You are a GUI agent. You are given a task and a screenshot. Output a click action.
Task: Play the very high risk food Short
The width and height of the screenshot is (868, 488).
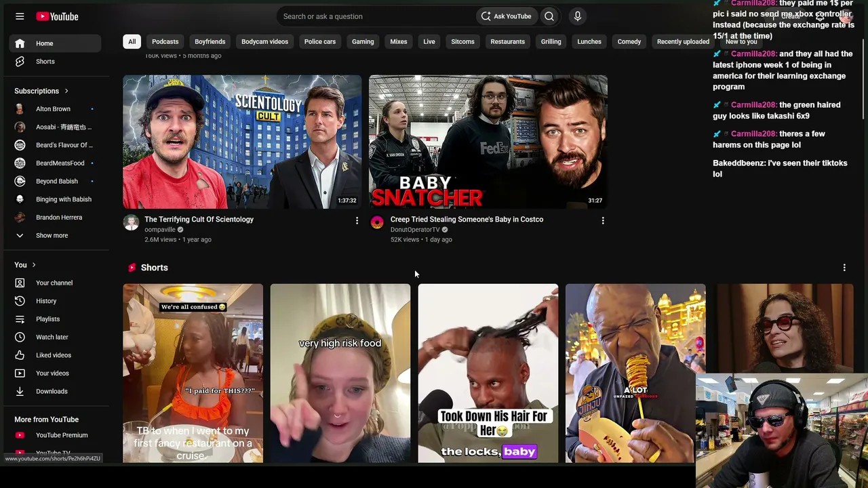click(340, 373)
